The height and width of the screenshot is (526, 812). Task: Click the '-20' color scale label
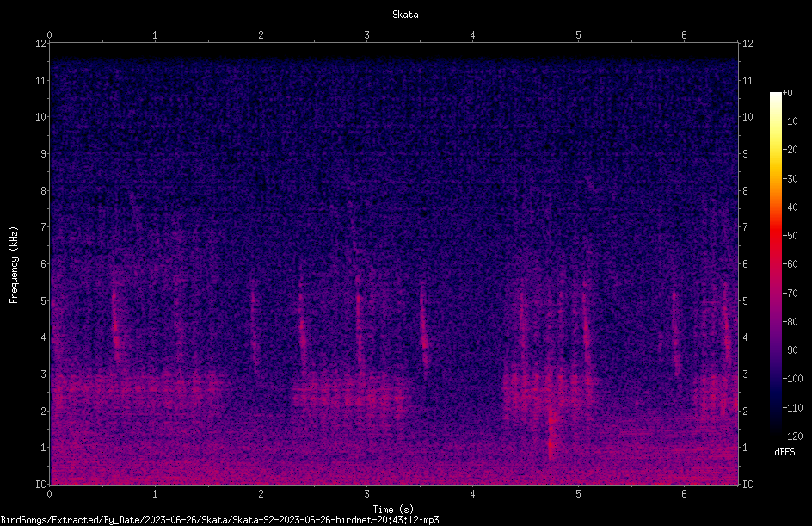[790, 150]
